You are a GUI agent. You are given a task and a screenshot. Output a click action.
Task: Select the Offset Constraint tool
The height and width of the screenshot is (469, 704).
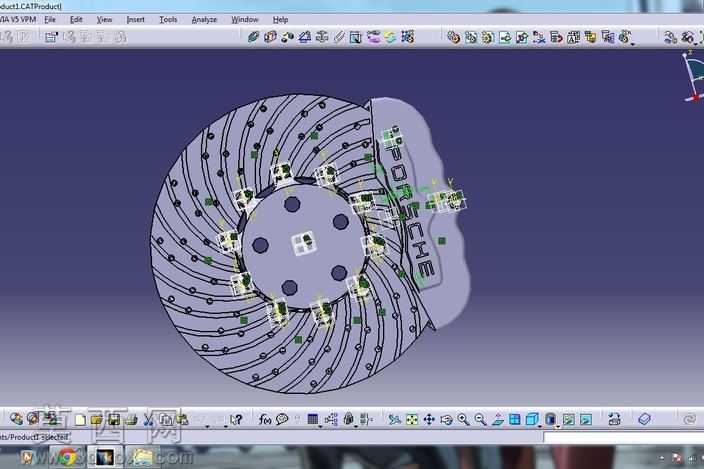click(x=287, y=37)
